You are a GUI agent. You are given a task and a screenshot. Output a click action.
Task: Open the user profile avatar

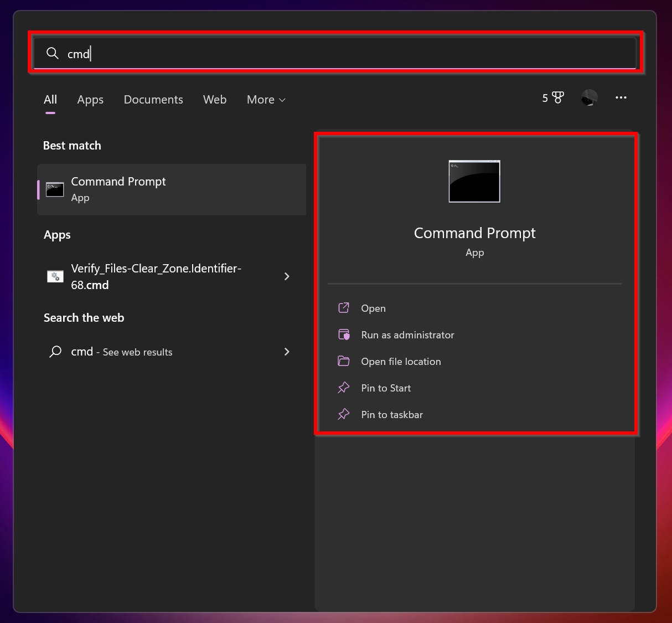click(589, 98)
